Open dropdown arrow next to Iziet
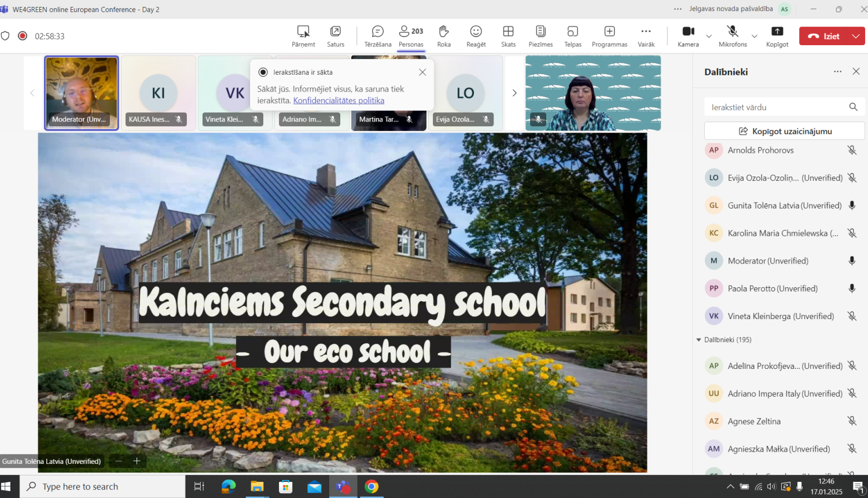The image size is (868, 498). [856, 36]
